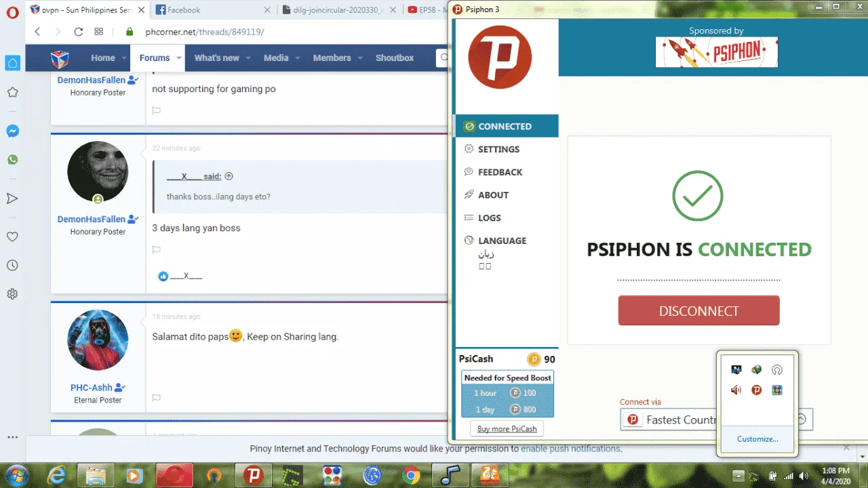Open the heart icon in Opera sidebar
Screen dimensions: 868x488
12,237
